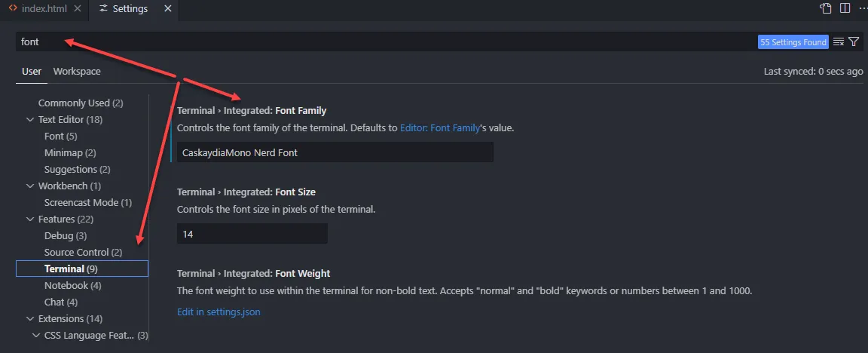Image resolution: width=868 pixels, height=353 pixels.
Task: Close the Settings tab
Action: (167, 9)
